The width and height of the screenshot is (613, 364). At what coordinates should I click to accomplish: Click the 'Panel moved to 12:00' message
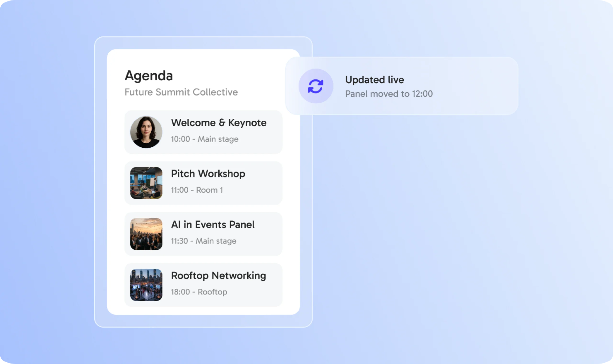pos(389,94)
